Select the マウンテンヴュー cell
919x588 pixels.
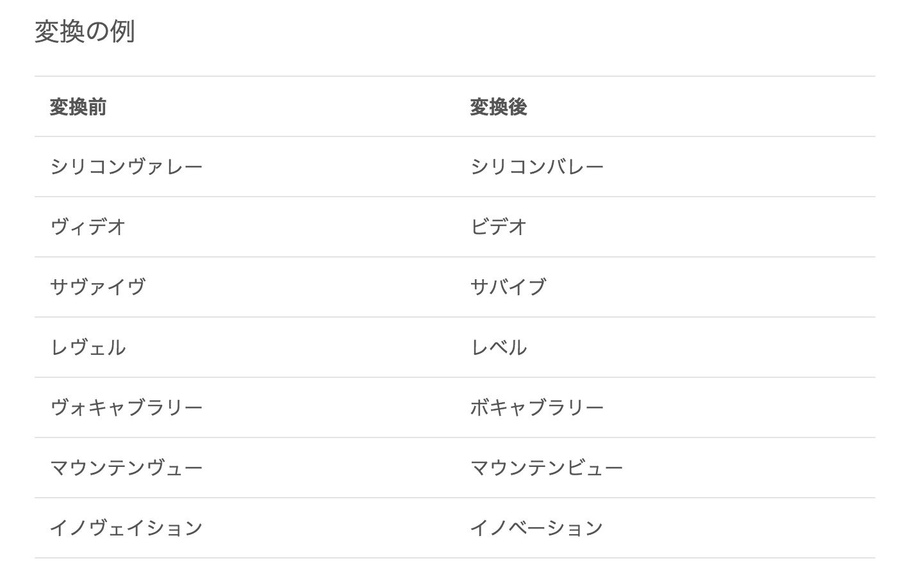click(x=126, y=468)
